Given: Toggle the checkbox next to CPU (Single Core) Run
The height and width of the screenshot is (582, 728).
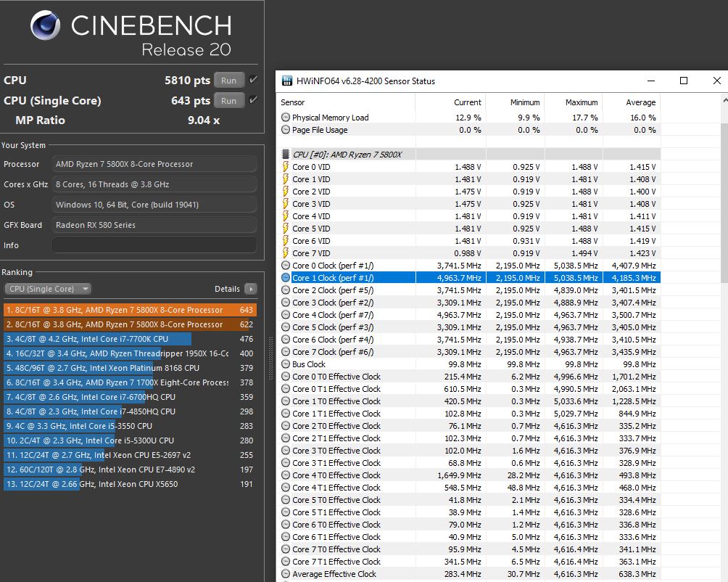Looking at the screenshot, I should pos(253,100).
